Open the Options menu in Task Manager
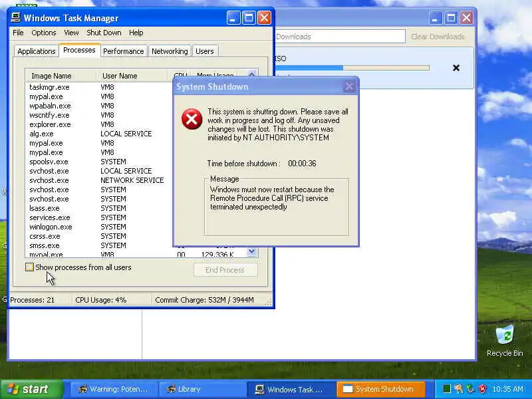The image size is (532, 399). (44, 33)
